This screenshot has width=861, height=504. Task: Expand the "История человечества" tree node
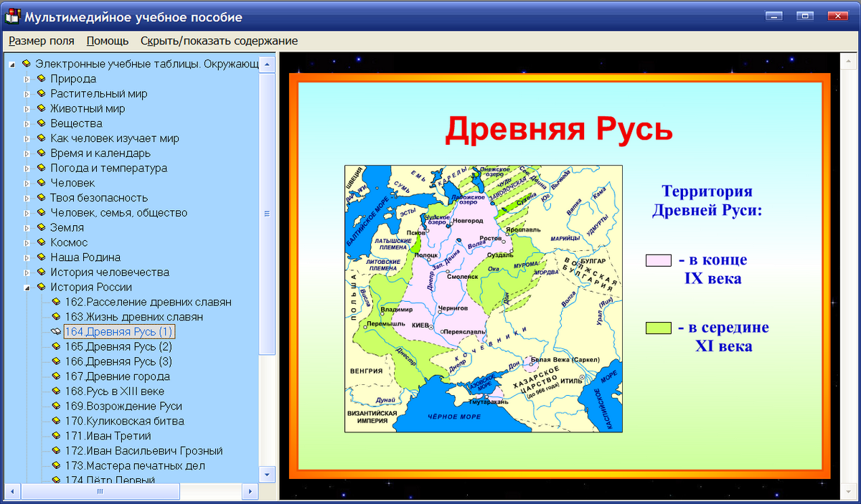pos(27,272)
